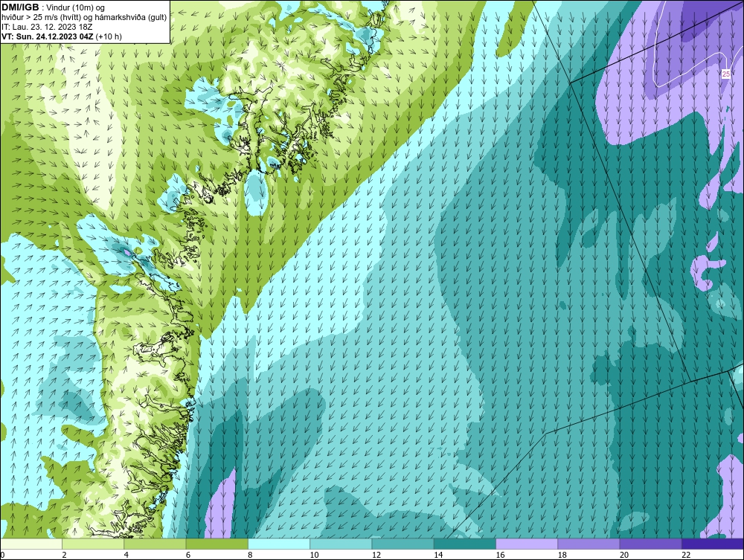Click the legend scale value "14"
Viewport: 744px width, 560px height.
438,556
